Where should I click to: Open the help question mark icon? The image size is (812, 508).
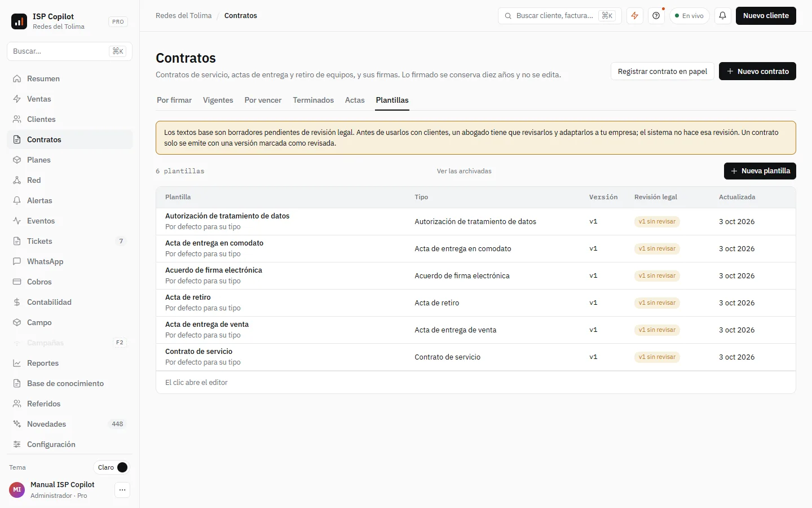pos(656,16)
